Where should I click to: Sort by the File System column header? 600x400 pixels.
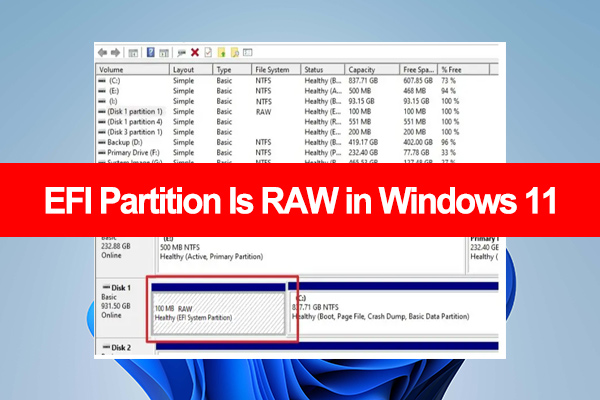click(x=276, y=70)
